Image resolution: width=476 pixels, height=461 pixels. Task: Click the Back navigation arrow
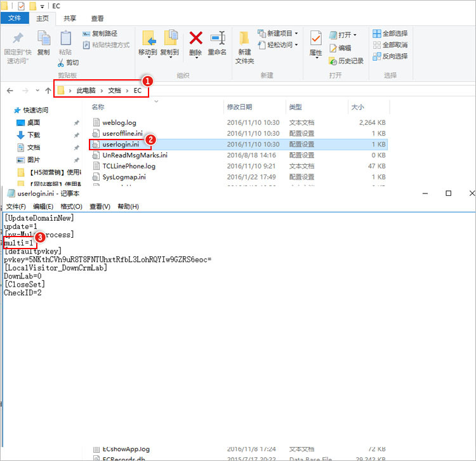click(10, 91)
